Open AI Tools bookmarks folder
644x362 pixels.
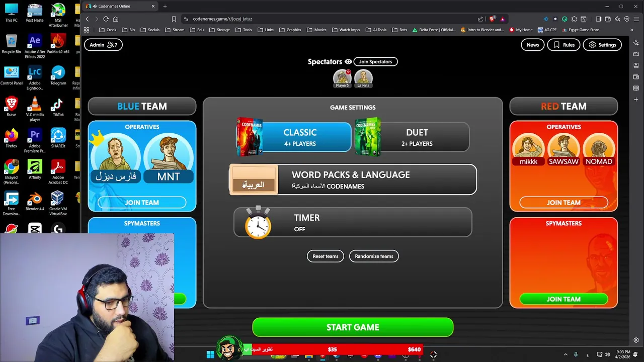pyautogui.click(x=376, y=30)
